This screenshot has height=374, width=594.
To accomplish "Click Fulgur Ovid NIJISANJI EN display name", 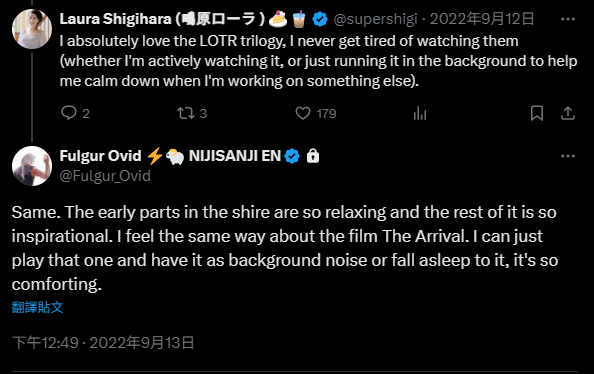I will [170, 156].
